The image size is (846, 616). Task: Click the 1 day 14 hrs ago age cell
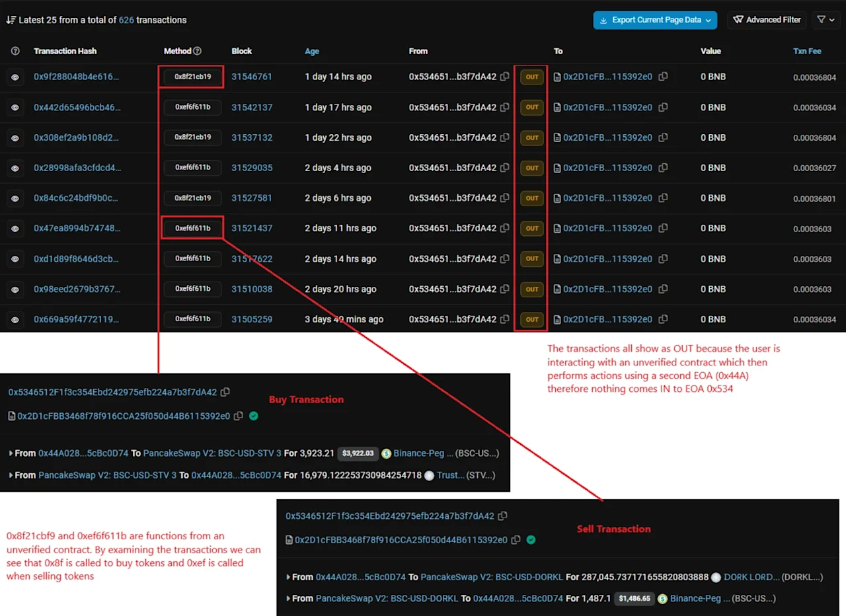[338, 77]
